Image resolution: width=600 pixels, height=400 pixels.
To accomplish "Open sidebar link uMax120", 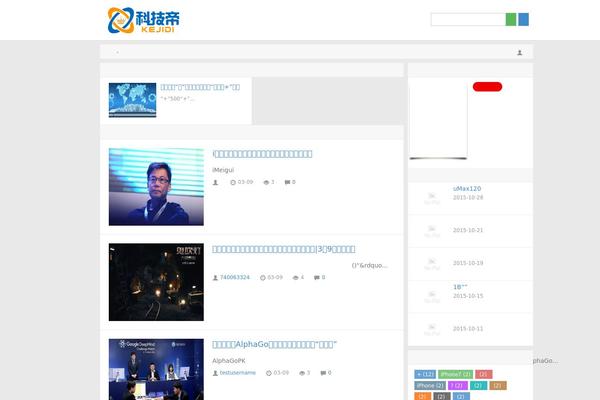I will click(x=467, y=189).
